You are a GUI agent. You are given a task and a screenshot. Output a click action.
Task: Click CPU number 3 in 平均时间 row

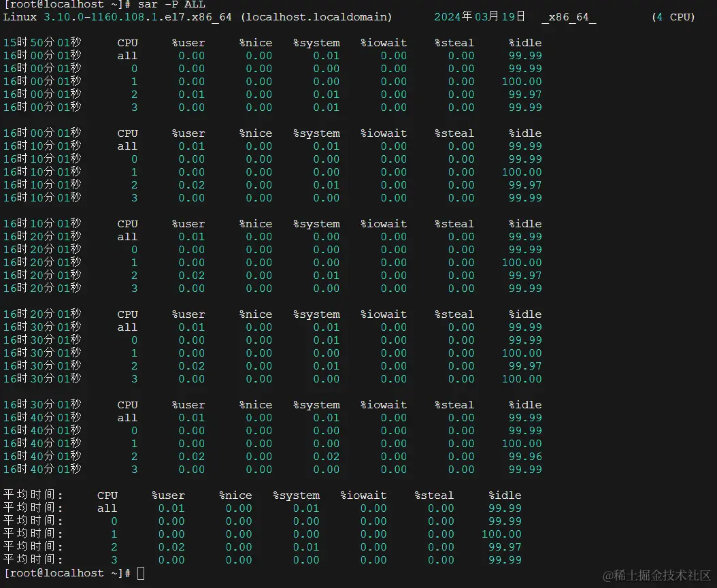click(x=114, y=559)
